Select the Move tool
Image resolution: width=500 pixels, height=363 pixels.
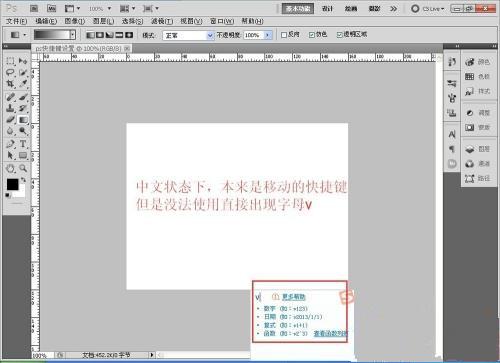[23, 61]
